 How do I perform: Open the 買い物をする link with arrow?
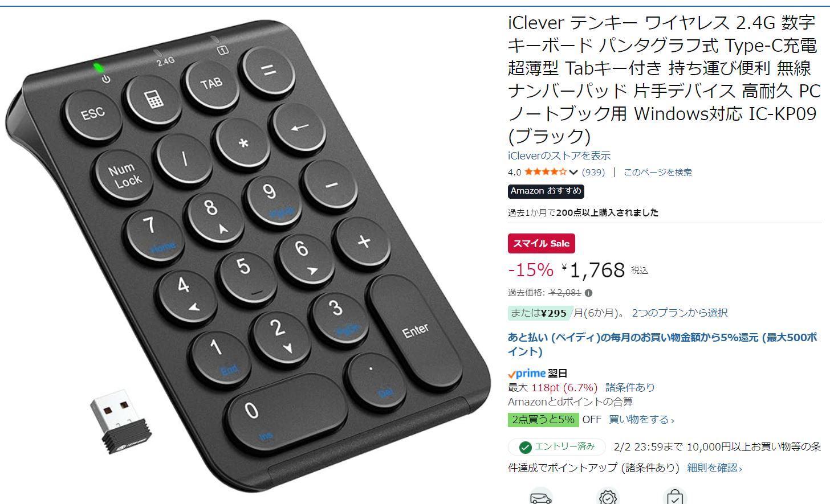[641, 420]
